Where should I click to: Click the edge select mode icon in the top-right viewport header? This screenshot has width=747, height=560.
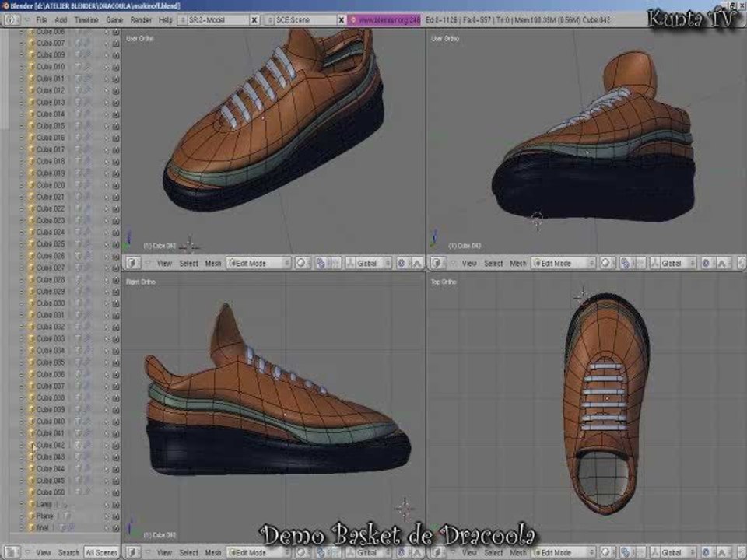click(722, 263)
